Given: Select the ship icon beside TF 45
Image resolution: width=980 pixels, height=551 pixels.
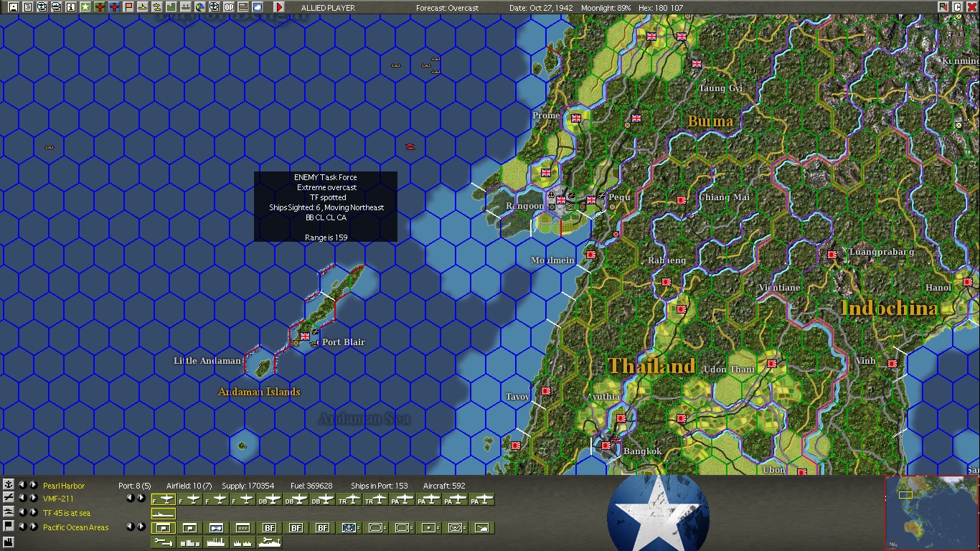Looking at the screenshot, I should coord(9,512).
